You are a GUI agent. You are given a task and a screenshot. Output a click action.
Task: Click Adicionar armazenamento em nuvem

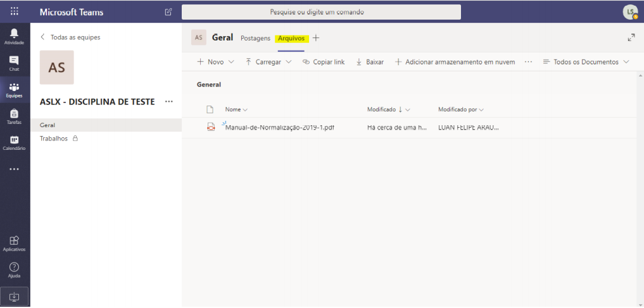coord(455,62)
